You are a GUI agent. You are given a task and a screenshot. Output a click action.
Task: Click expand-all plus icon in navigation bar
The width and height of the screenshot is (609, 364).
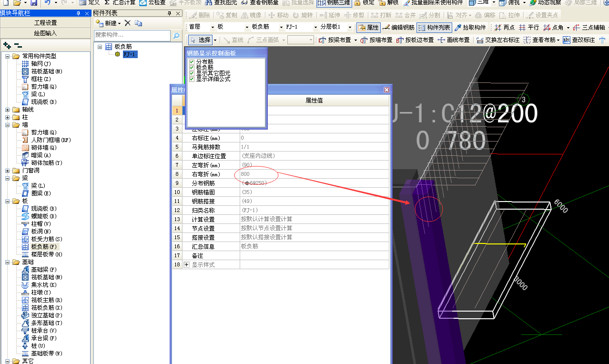pos(7,45)
